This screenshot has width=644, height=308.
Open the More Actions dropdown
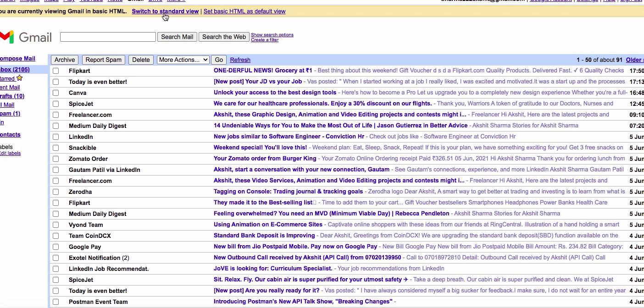[x=183, y=60]
